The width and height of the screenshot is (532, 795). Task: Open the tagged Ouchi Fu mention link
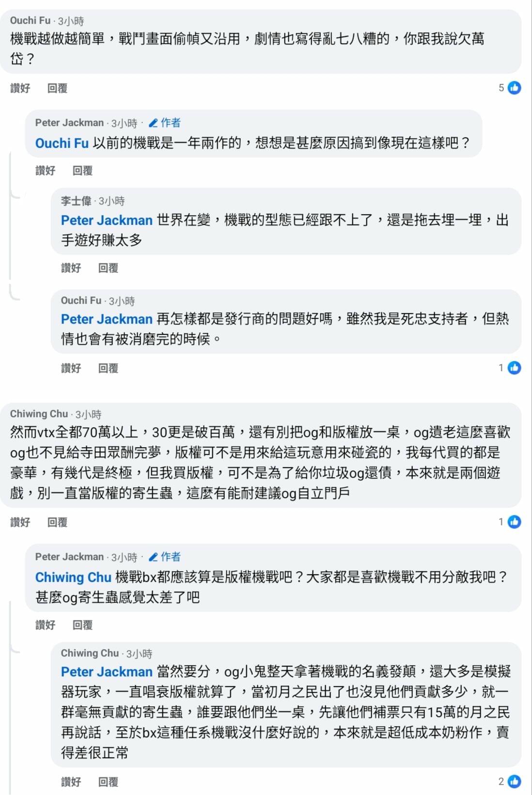62,143
